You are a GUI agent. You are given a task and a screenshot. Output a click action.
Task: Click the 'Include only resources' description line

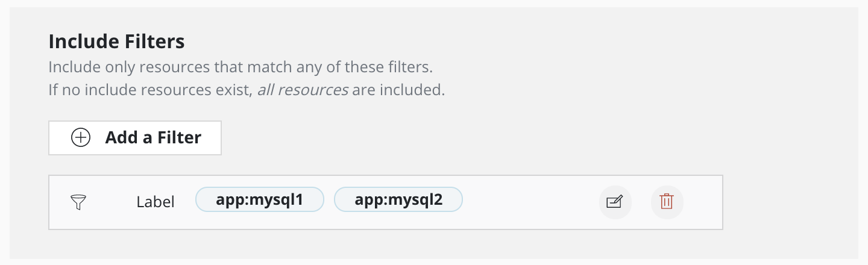click(241, 66)
